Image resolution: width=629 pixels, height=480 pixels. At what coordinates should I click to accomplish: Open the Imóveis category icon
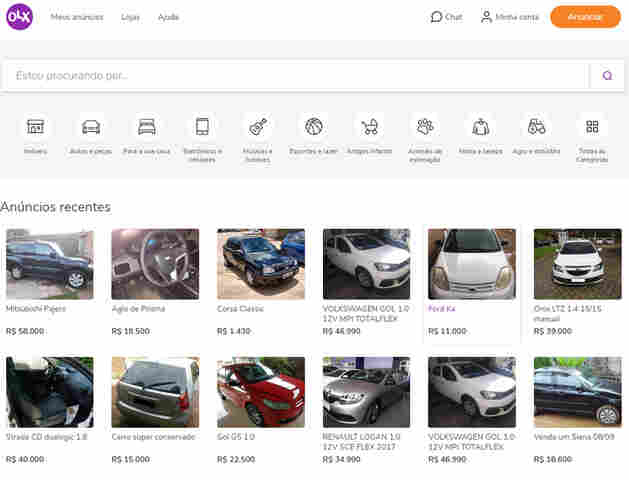tap(35, 127)
